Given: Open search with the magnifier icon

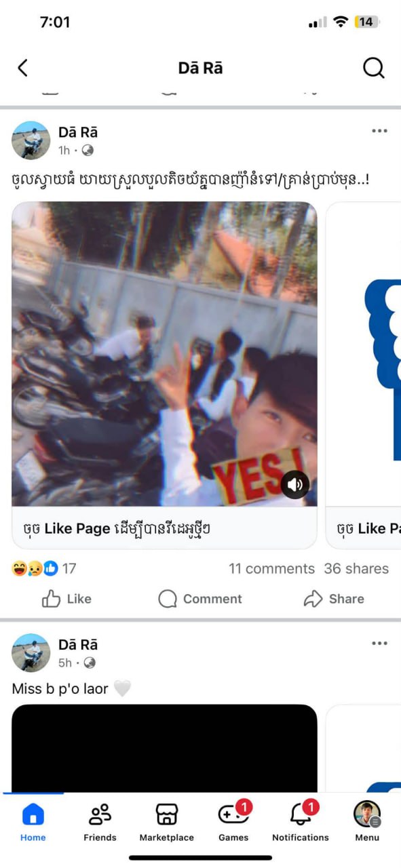Looking at the screenshot, I should pyautogui.click(x=374, y=68).
